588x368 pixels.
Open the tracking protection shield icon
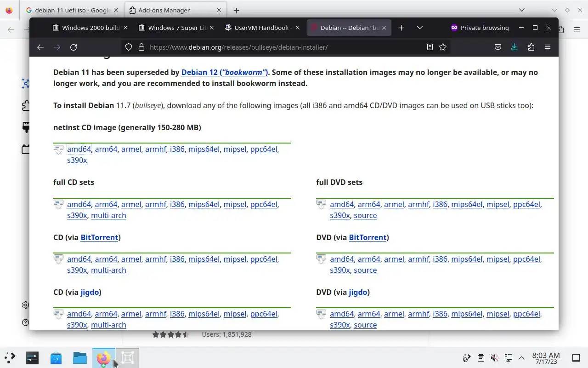pos(129,47)
